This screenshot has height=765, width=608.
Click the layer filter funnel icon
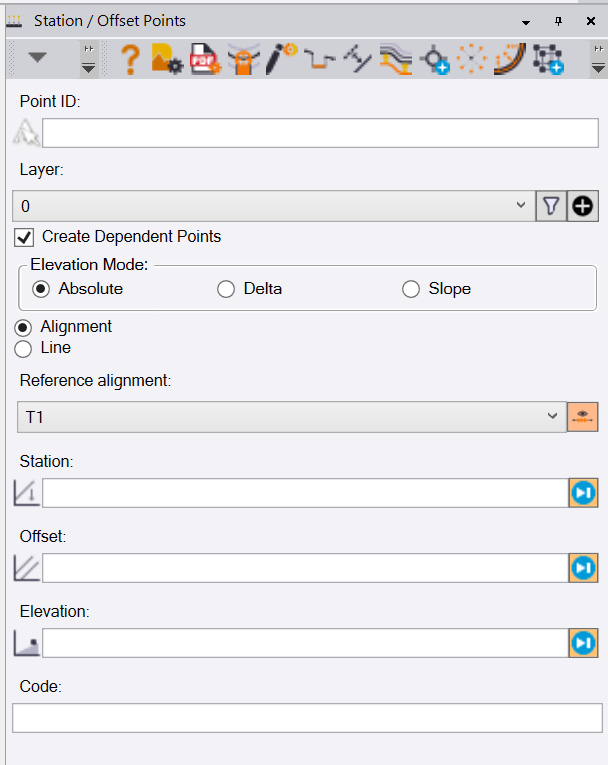[x=551, y=206]
